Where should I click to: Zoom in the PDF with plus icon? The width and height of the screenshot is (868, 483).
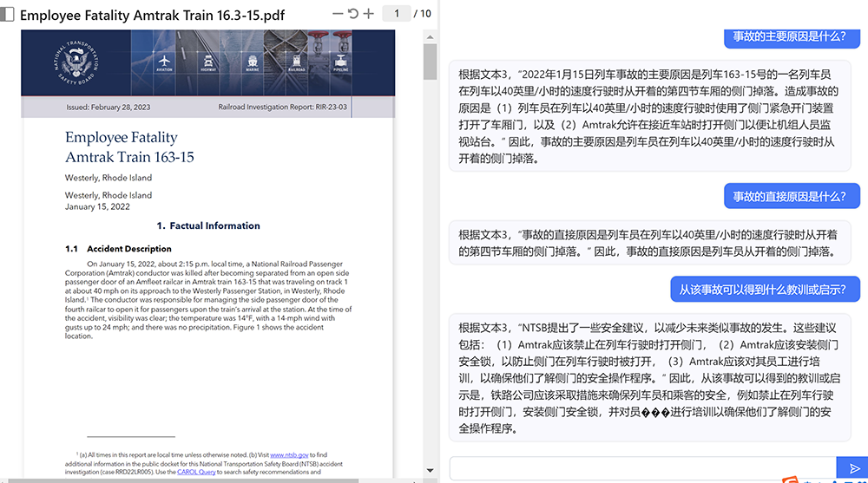click(368, 14)
